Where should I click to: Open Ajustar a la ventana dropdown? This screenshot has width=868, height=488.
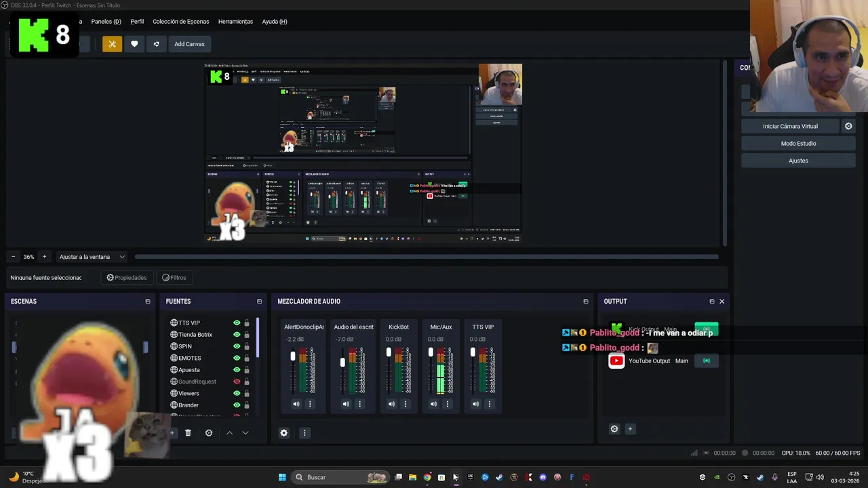92,257
